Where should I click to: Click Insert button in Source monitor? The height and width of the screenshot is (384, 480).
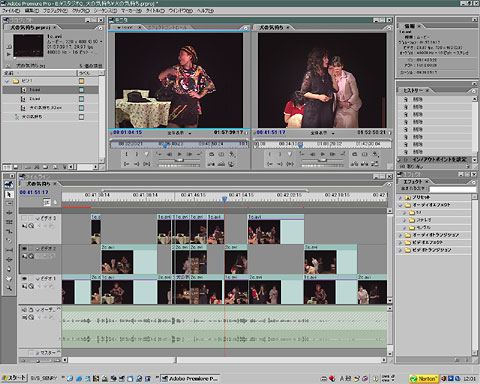(211, 164)
